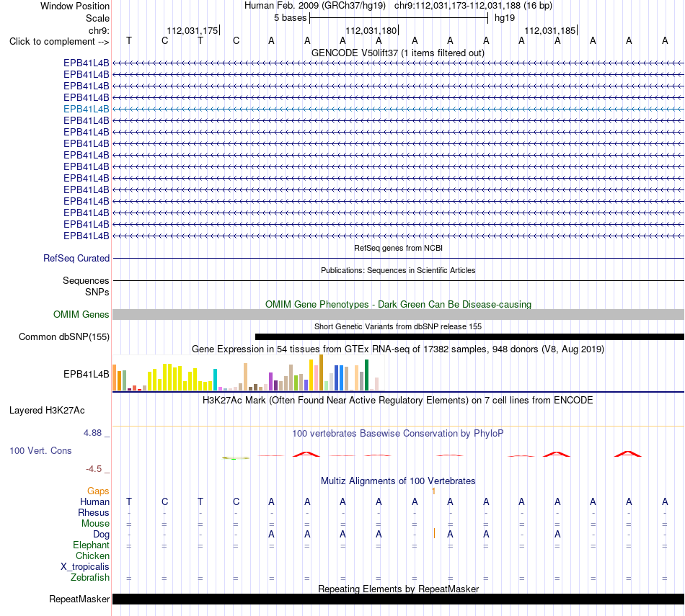Viewport: 685px width, 616px height.
Task: Click the 'Click to complement -->' label
Action: pos(59,42)
